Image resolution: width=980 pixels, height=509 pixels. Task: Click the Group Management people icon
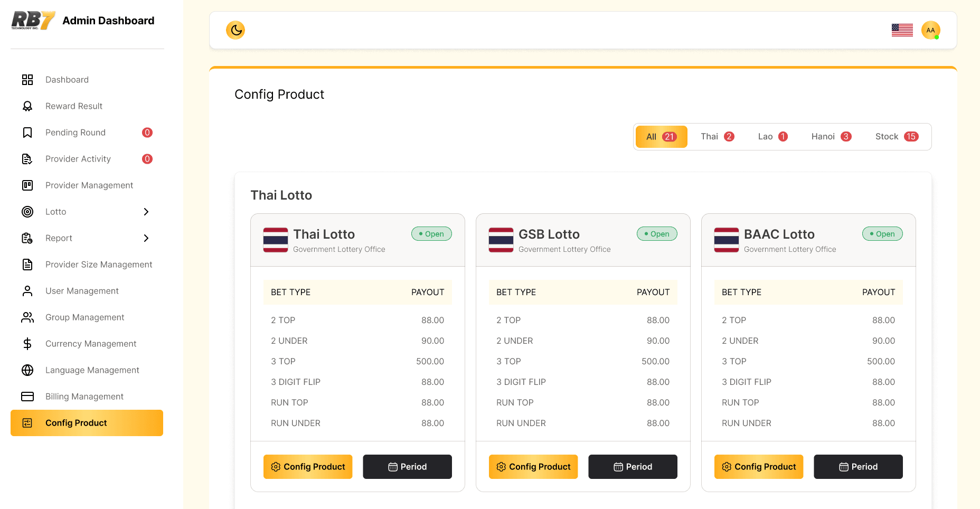point(27,317)
